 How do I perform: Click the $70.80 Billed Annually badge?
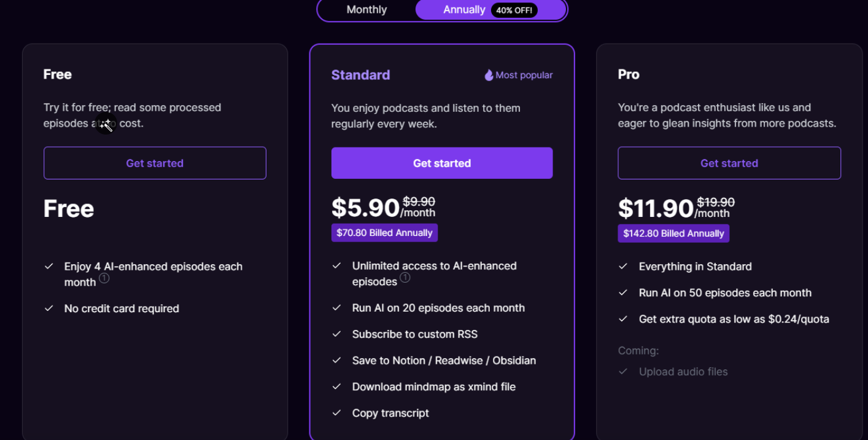[384, 233]
